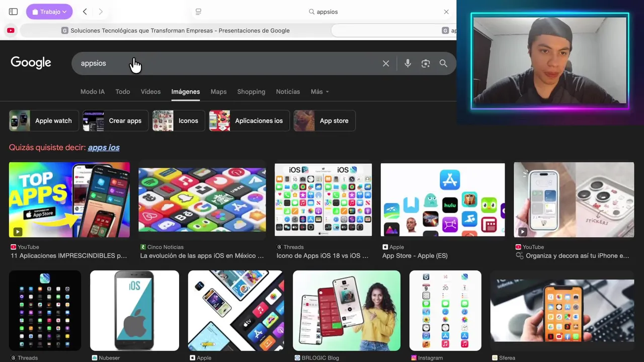Select the Apple watch filter chip
Image resolution: width=644 pixels, height=362 pixels.
pyautogui.click(x=44, y=121)
